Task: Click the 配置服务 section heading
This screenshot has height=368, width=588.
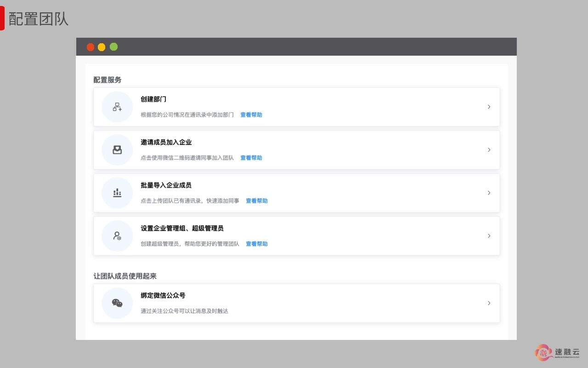Action: pos(107,80)
